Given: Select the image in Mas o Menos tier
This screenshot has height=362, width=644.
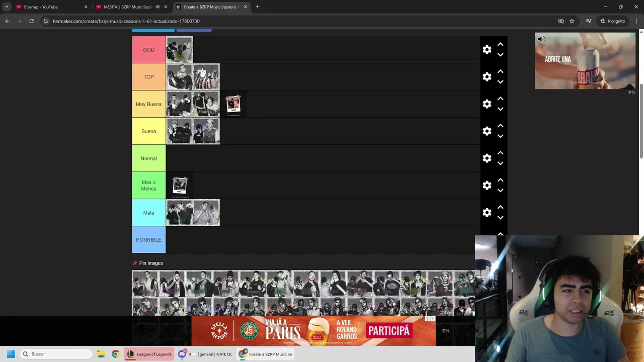Looking at the screenshot, I should tap(179, 186).
